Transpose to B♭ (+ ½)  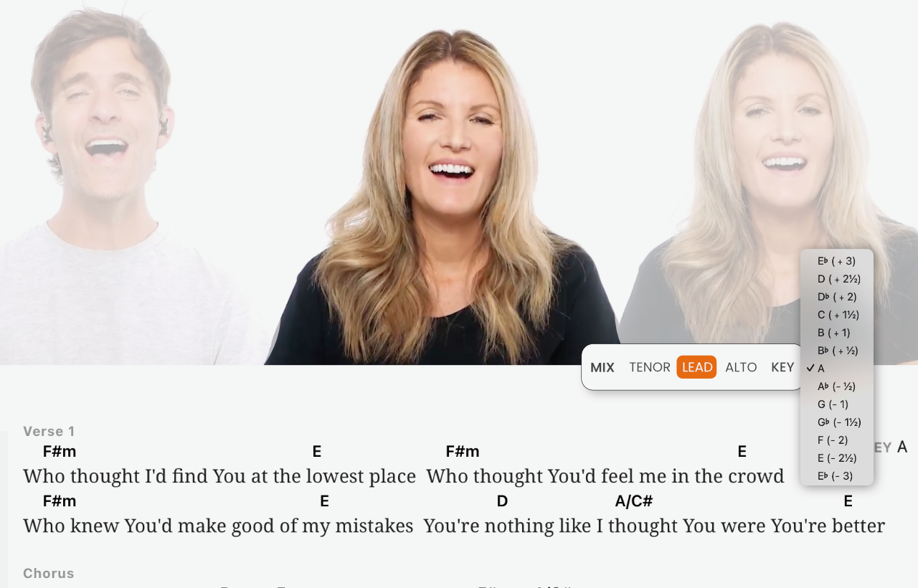(837, 351)
